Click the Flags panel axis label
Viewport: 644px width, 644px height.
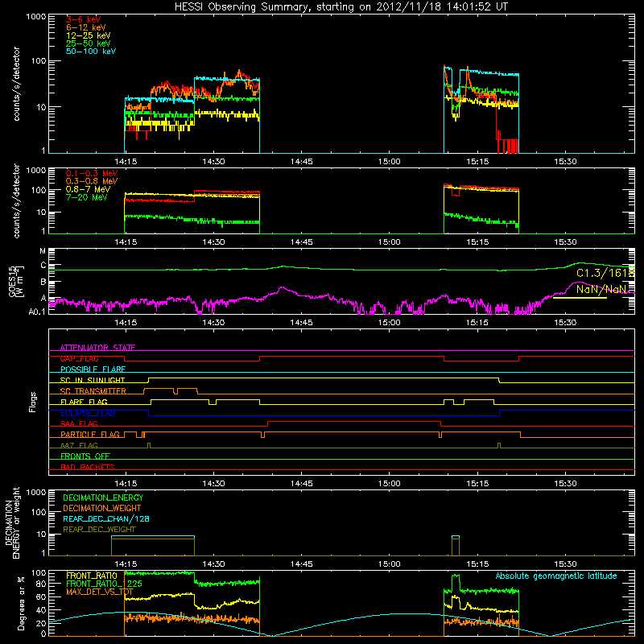point(33,402)
